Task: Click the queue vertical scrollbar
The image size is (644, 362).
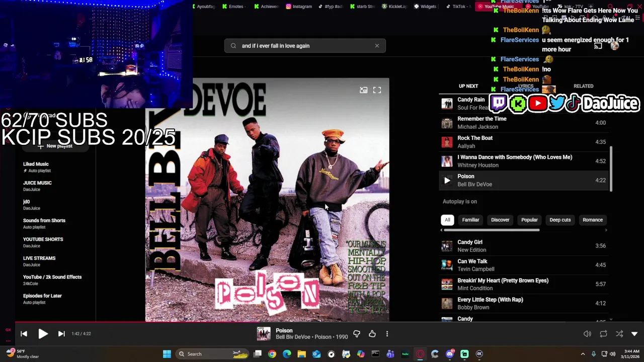Action: tap(611, 168)
